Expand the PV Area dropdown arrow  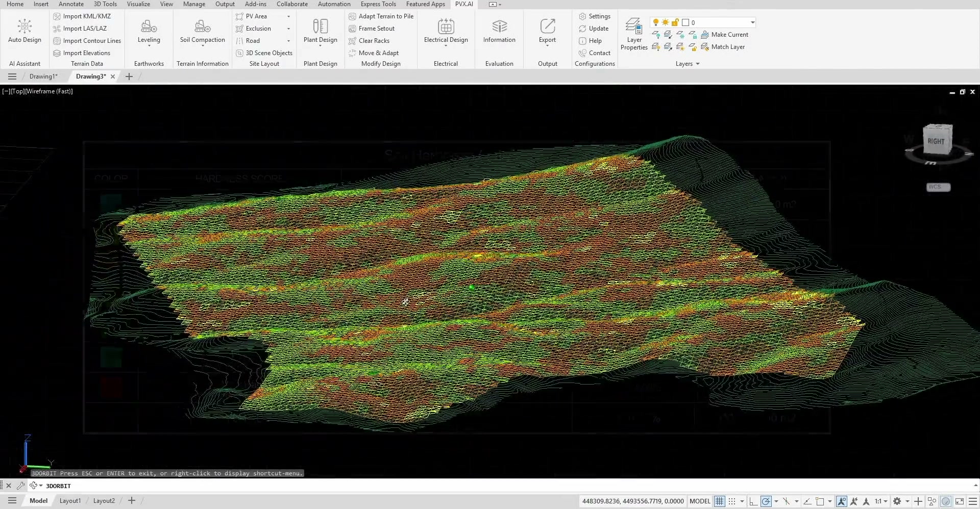pyautogui.click(x=288, y=16)
